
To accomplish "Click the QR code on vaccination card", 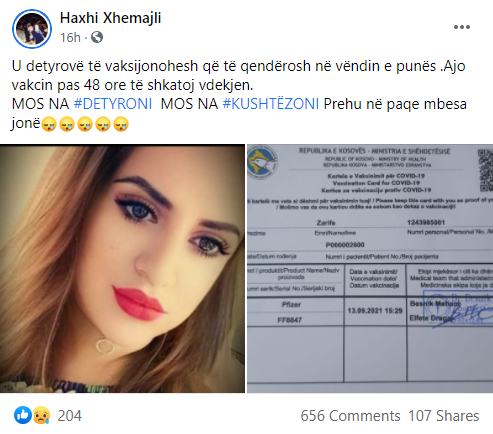I will coord(485,170).
